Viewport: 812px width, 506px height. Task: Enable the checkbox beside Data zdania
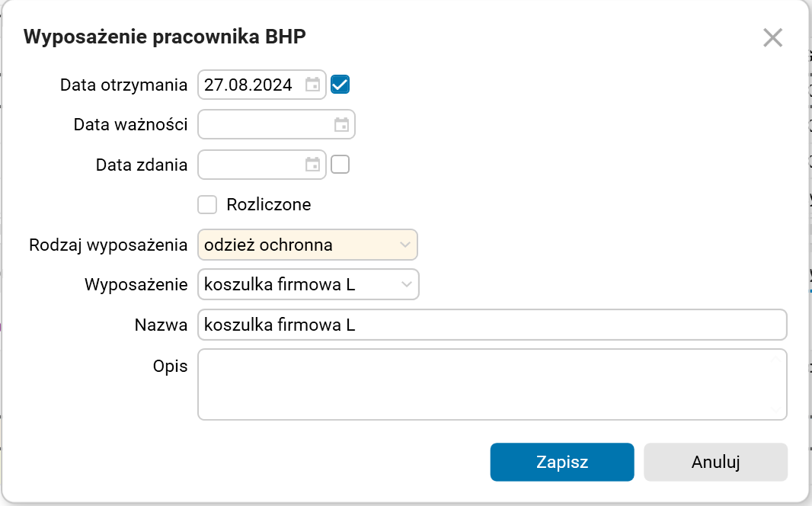tap(339, 164)
